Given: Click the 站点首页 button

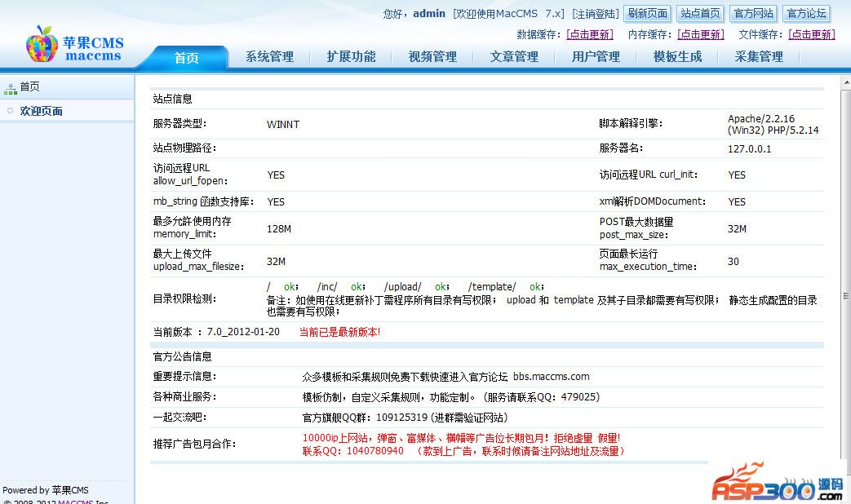Looking at the screenshot, I should pos(700,14).
